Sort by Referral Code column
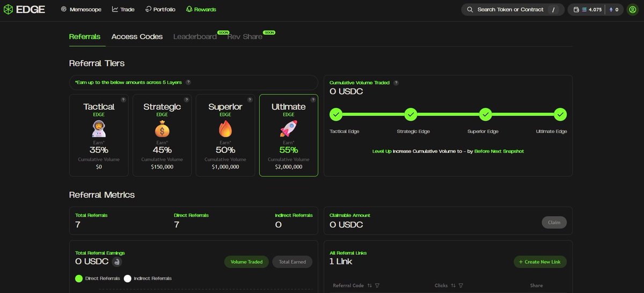This screenshot has height=293, width=644. coord(369,285)
